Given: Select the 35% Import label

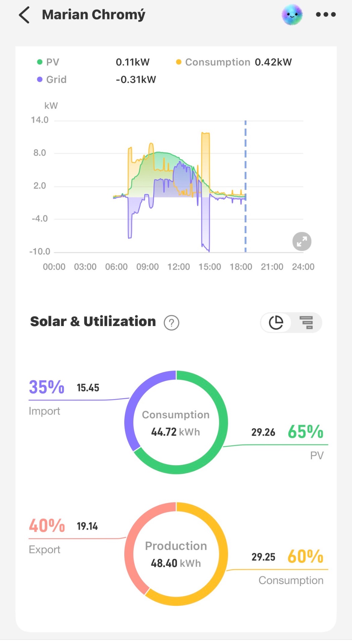Looking at the screenshot, I should coord(47,387).
